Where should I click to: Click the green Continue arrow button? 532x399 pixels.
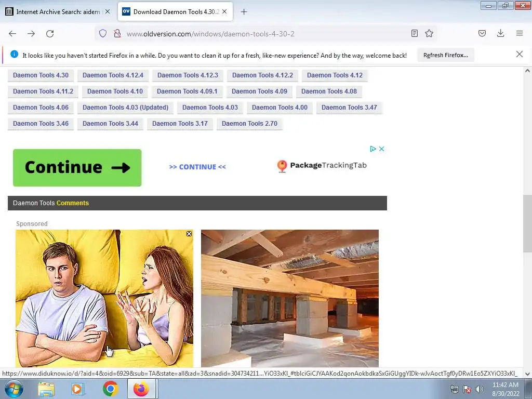coord(77,168)
